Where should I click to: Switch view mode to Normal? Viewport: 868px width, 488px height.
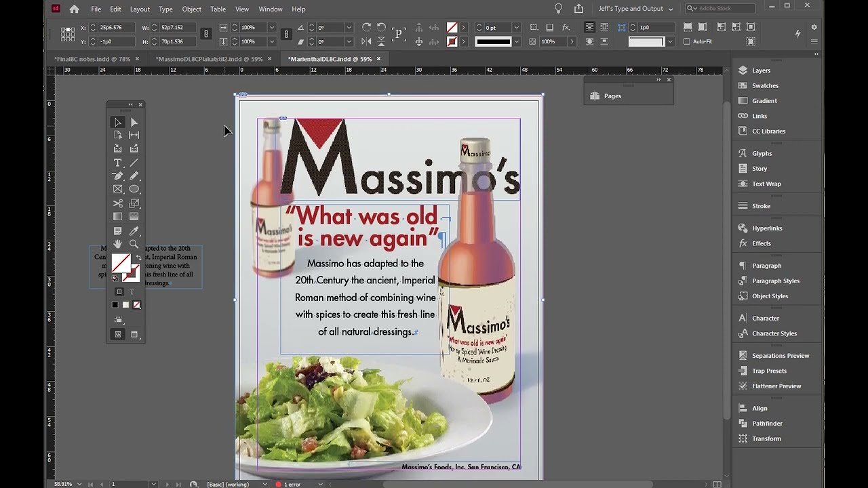pos(118,335)
